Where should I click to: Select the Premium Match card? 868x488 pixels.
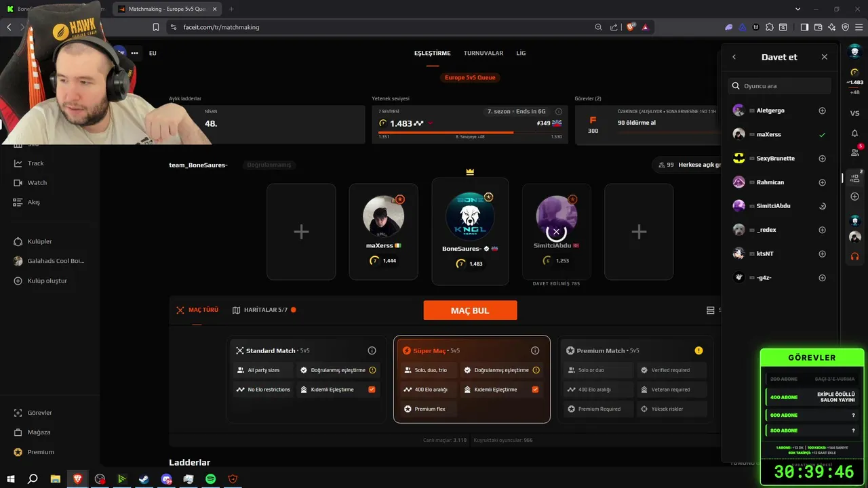pos(636,380)
